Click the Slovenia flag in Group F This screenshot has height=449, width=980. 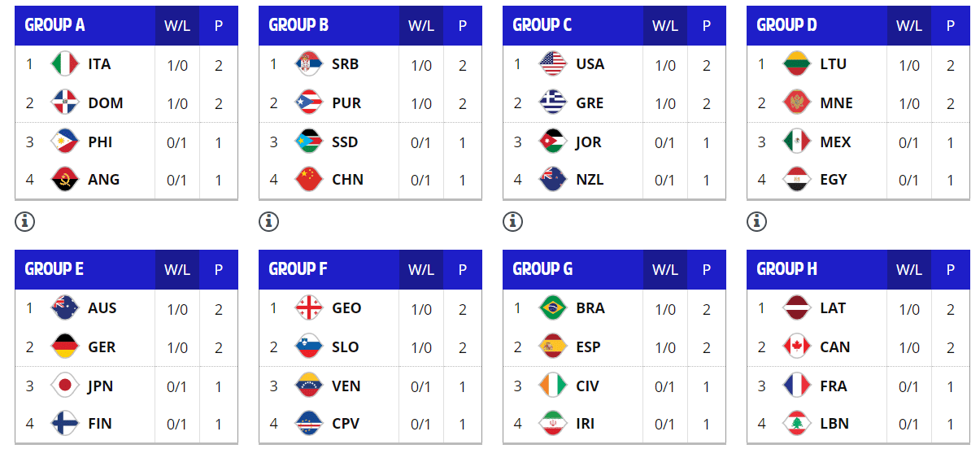coord(308,347)
